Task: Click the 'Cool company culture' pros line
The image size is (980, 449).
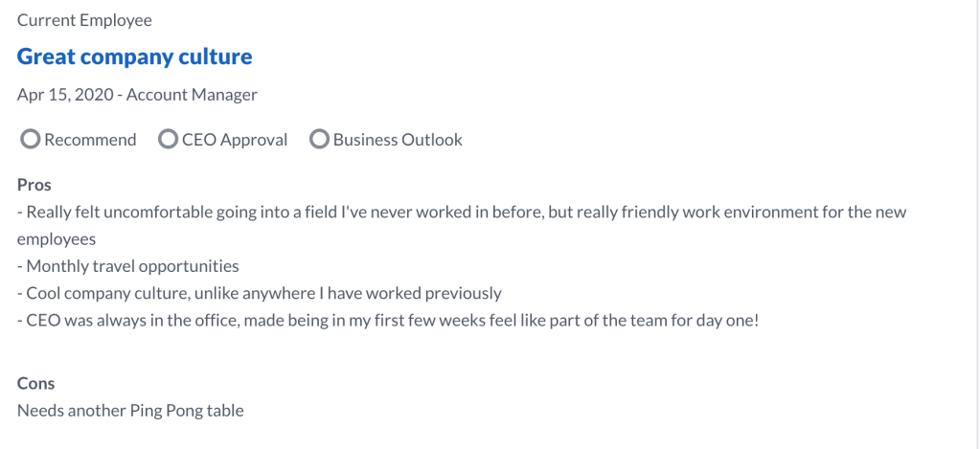Action: (x=260, y=293)
